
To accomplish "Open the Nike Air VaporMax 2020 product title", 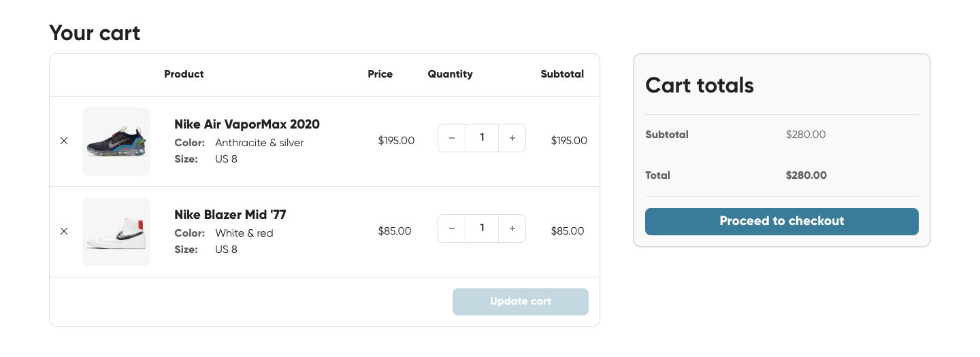I will (x=247, y=124).
